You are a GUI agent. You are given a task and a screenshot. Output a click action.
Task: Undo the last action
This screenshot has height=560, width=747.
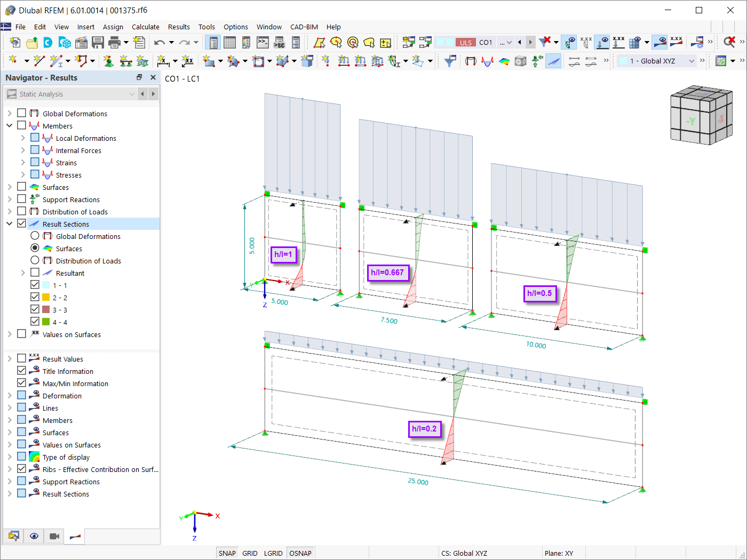pyautogui.click(x=160, y=42)
